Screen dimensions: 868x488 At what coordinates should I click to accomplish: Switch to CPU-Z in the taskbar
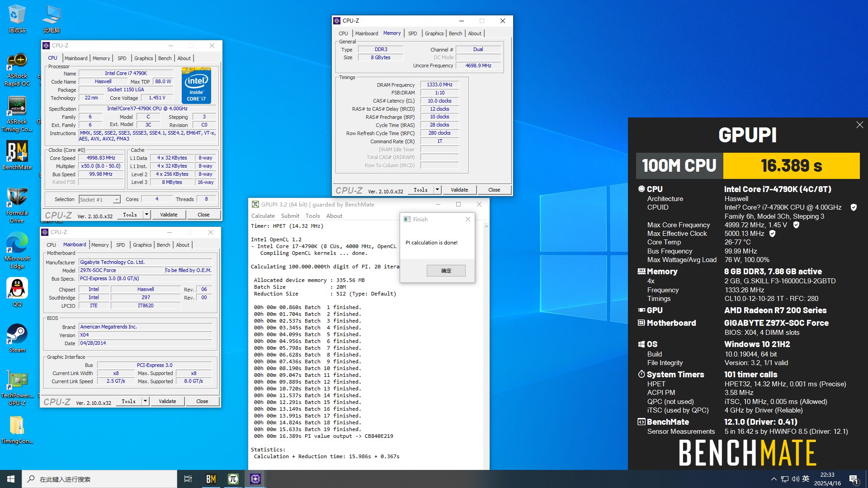255,479
